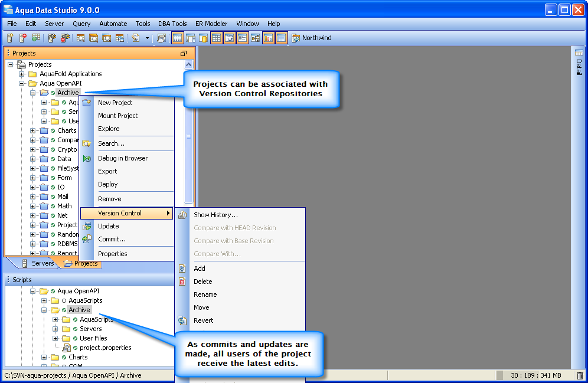Click the trash can icon in status bar

click(x=580, y=375)
